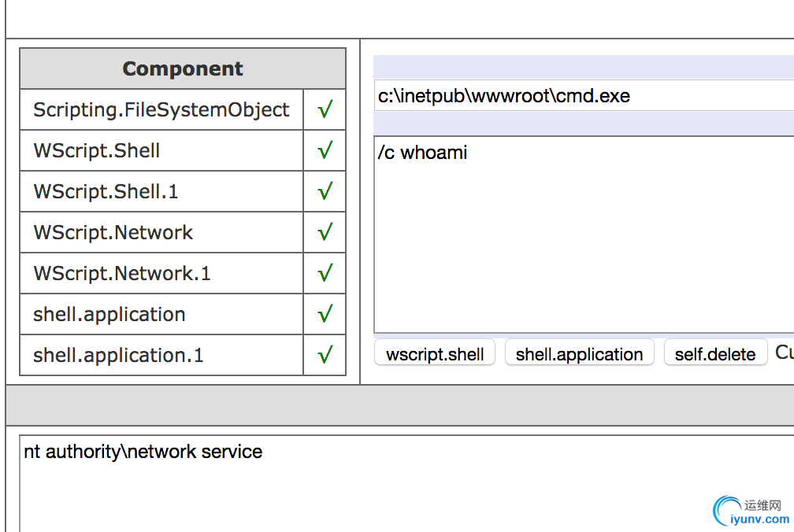Select the WScript.Shell component cell
The image size is (794, 532).
[97, 150]
